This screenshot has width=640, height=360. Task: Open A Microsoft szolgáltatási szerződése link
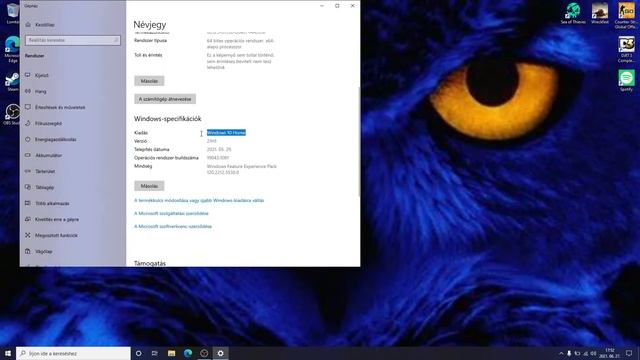[171, 213]
